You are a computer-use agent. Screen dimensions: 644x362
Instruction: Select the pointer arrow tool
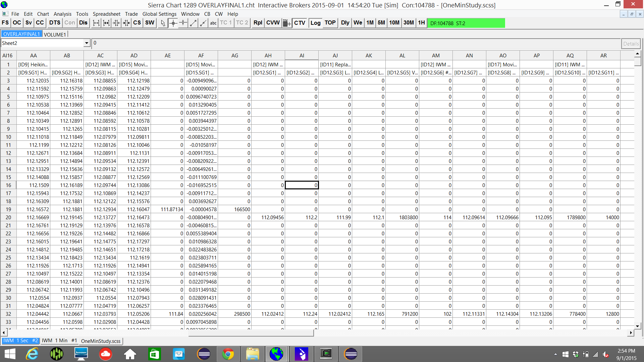(x=163, y=23)
